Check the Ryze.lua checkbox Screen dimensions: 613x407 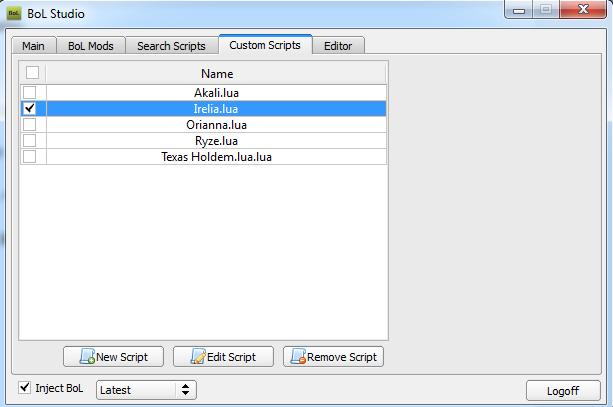coord(29,141)
